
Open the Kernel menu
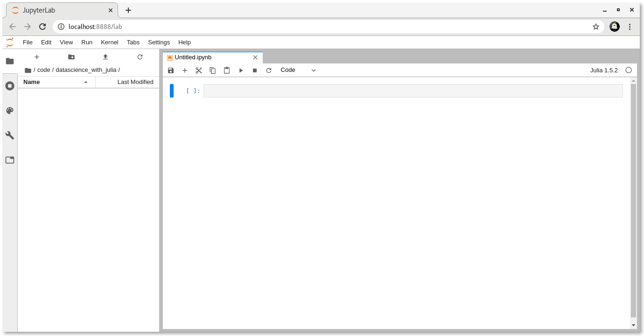(x=109, y=42)
